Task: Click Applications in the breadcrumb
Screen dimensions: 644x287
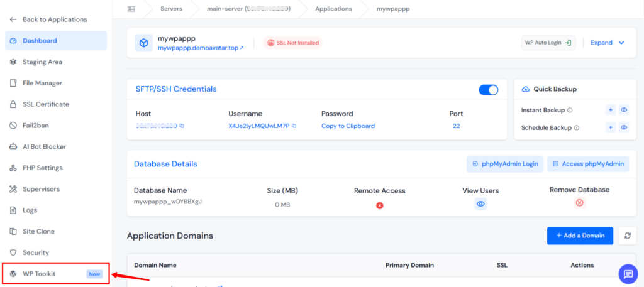Action: [x=333, y=9]
